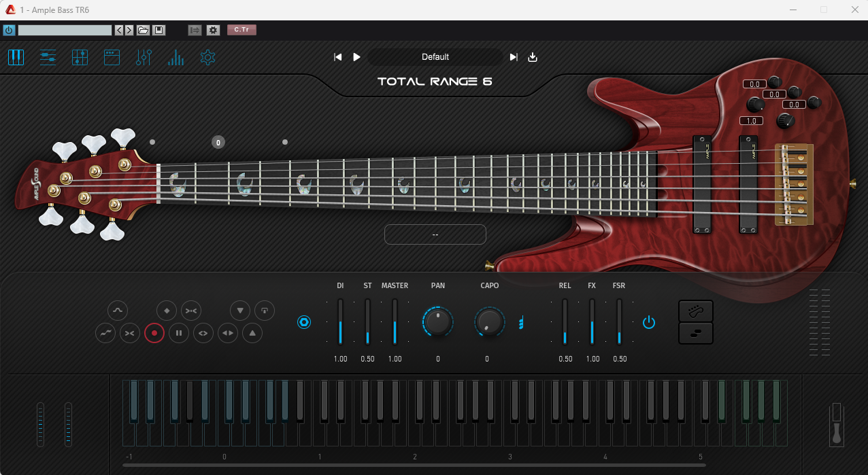This screenshot has width=868, height=475.
Task: Select the guitar-shaped mode button
Action: pos(696,311)
